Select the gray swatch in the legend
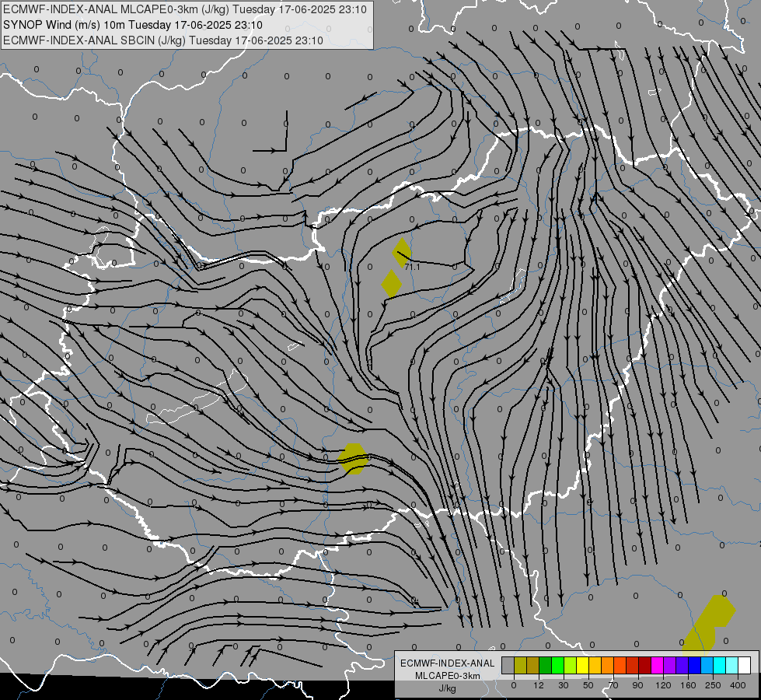The width and height of the screenshot is (761, 700). [508, 666]
